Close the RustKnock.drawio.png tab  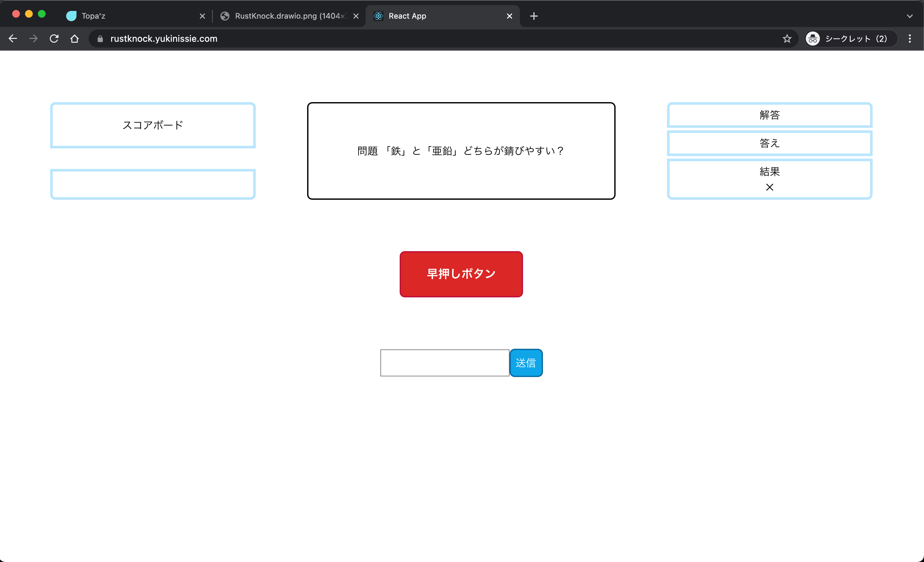(x=356, y=16)
